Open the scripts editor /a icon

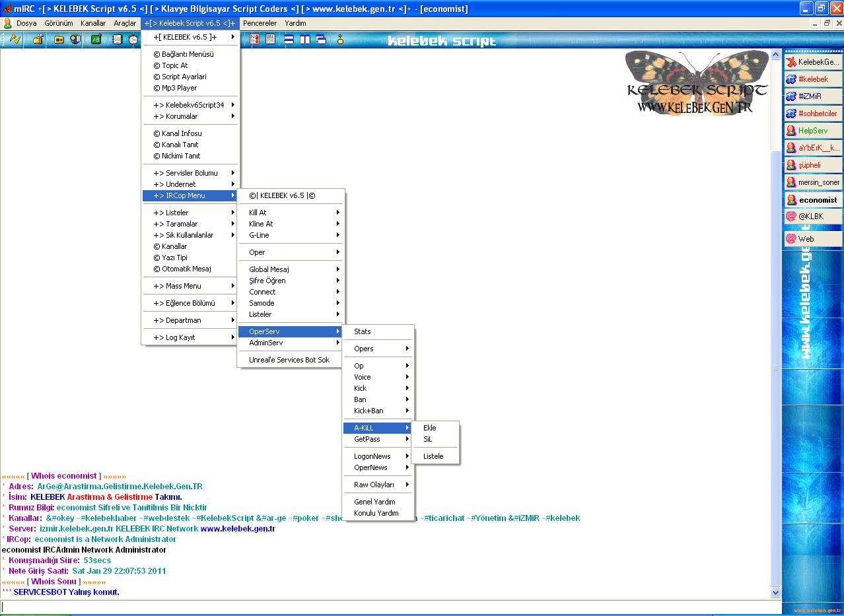(96, 40)
